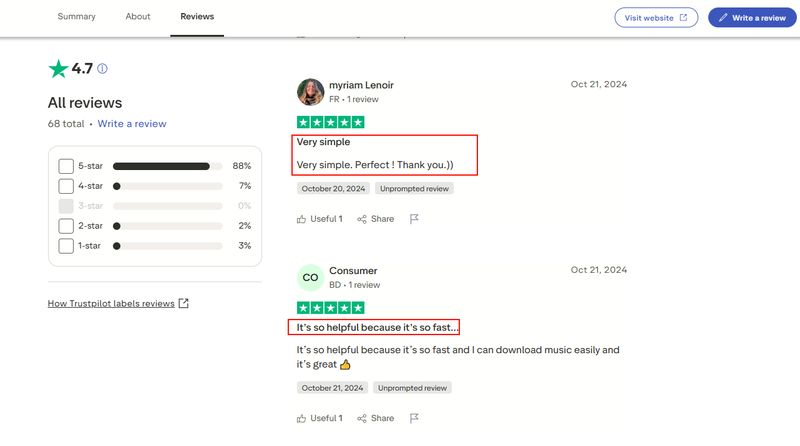The height and width of the screenshot is (446, 800).
Task: Open myriam Lenoir's profile picture
Action: click(310, 92)
